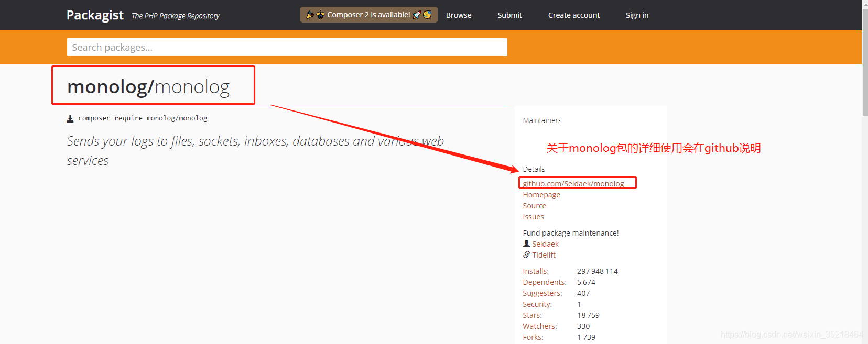Open the Sign in page
The width and height of the screenshot is (868, 344).
pyautogui.click(x=637, y=15)
